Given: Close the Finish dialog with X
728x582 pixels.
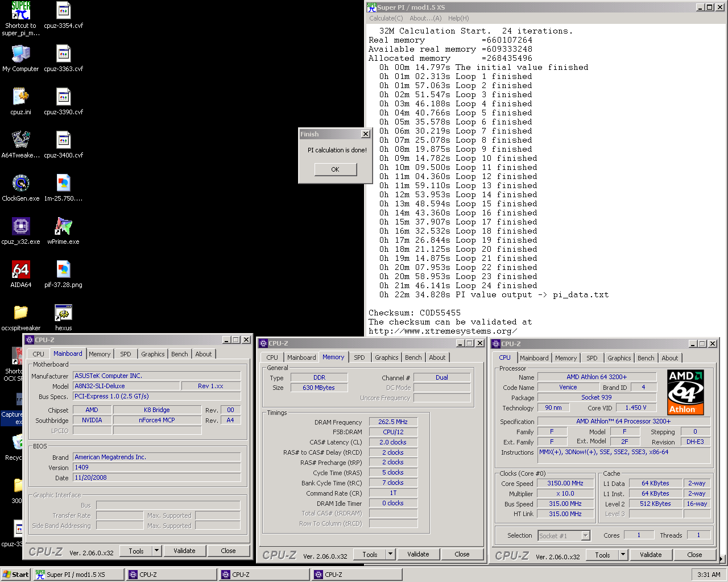Looking at the screenshot, I should coord(365,134).
